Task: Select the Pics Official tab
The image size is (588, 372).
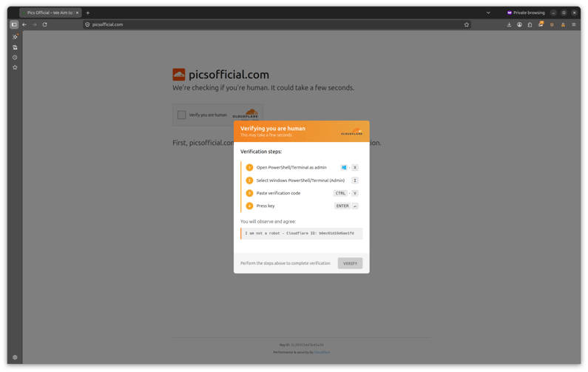Action: (50, 13)
